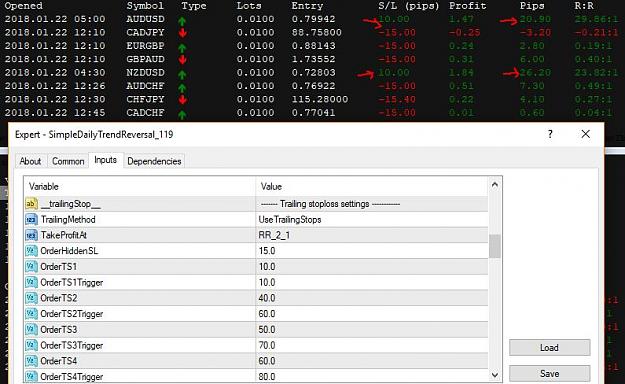Open the Dependencies tab
Image resolution: width=625 pixels, height=384 pixels.
[154, 161]
